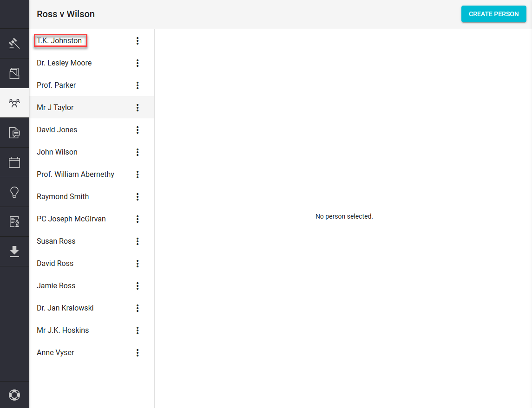
Task: Open the document with comment sidebar icon
Action: pyautogui.click(x=14, y=133)
